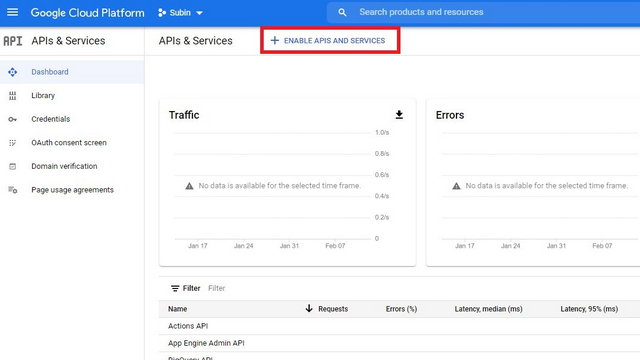Image resolution: width=640 pixels, height=360 pixels.
Task: Click the plus icon on Enable APIs button
Action: 275,40
